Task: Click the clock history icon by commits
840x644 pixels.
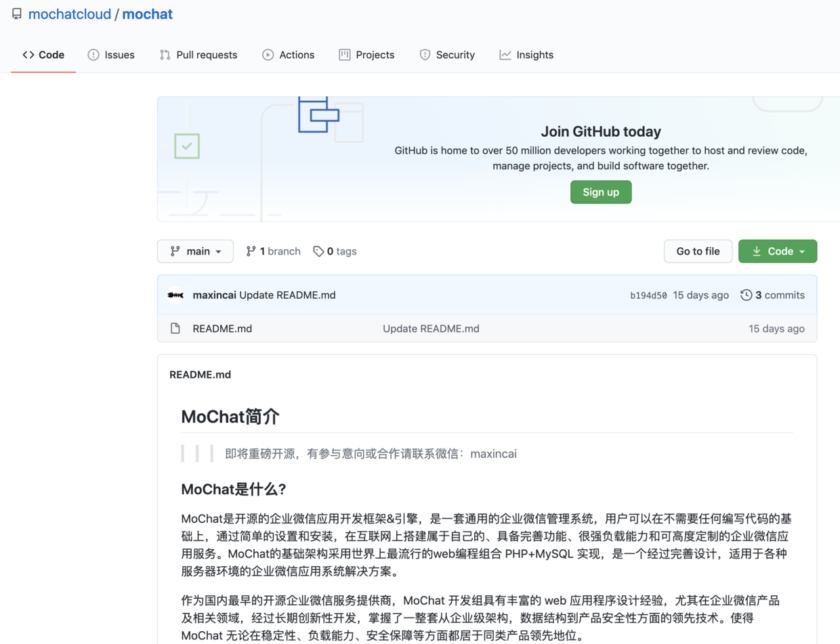Action: (746, 295)
